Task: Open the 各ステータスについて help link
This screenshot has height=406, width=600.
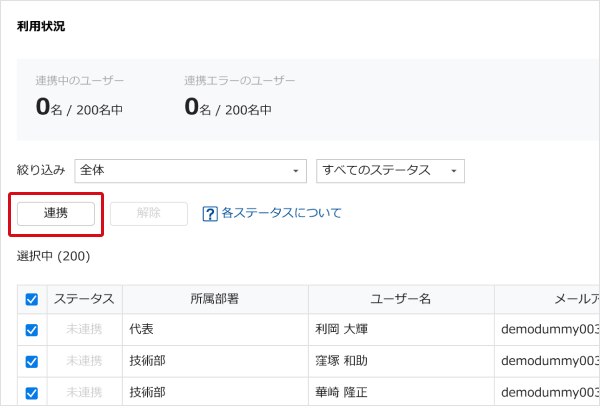Action: tap(281, 213)
